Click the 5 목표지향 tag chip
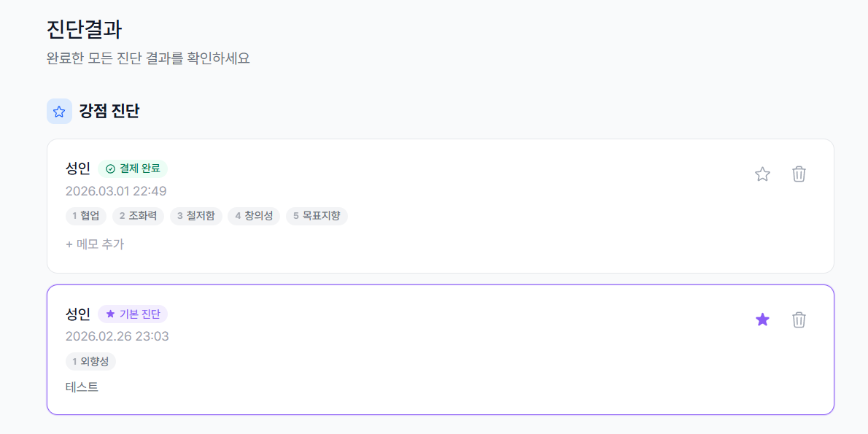 pos(318,216)
